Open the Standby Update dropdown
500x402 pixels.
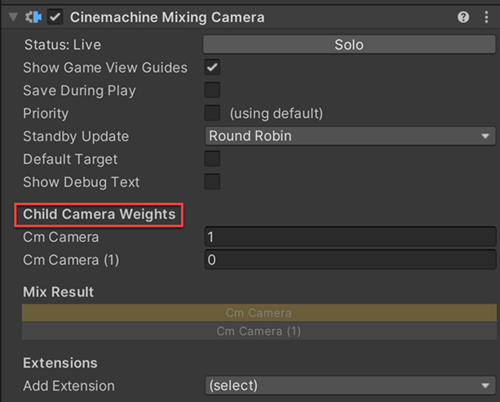(350, 136)
